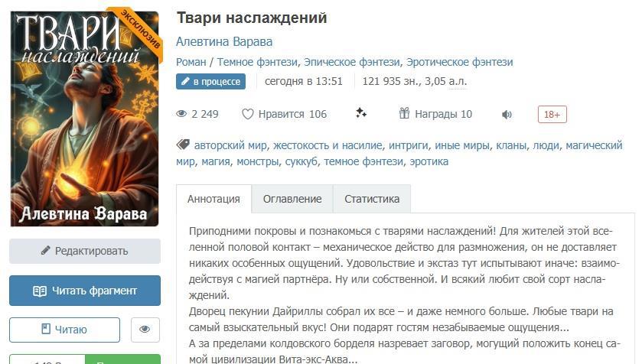Toggle the Читаю reading status button
This screenshot has height=364, width=642.
point(65,330)
